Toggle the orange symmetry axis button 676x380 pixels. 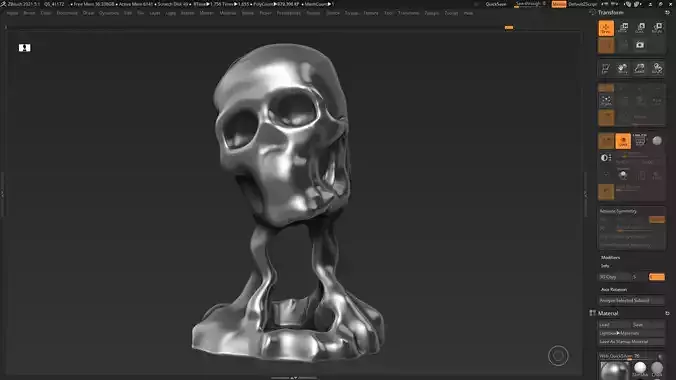pos(657,220)
